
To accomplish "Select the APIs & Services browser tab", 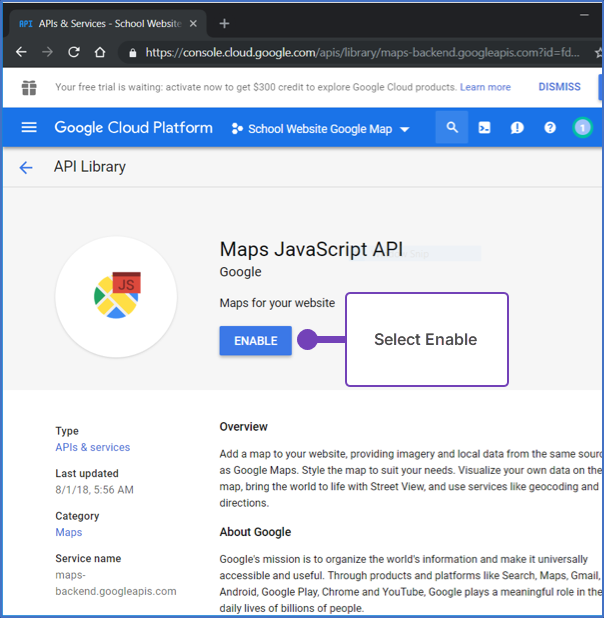I will [100, 22].
